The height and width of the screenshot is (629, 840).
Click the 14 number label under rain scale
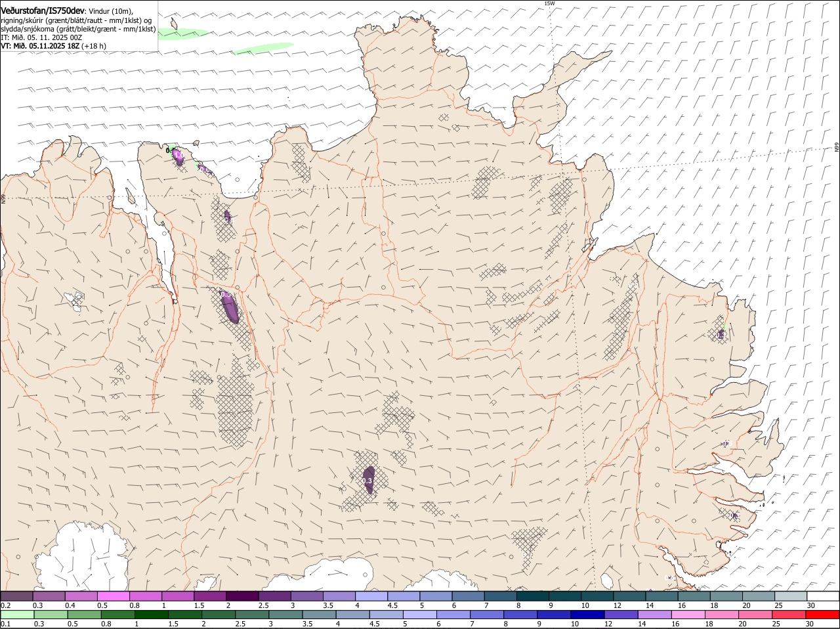642,624
